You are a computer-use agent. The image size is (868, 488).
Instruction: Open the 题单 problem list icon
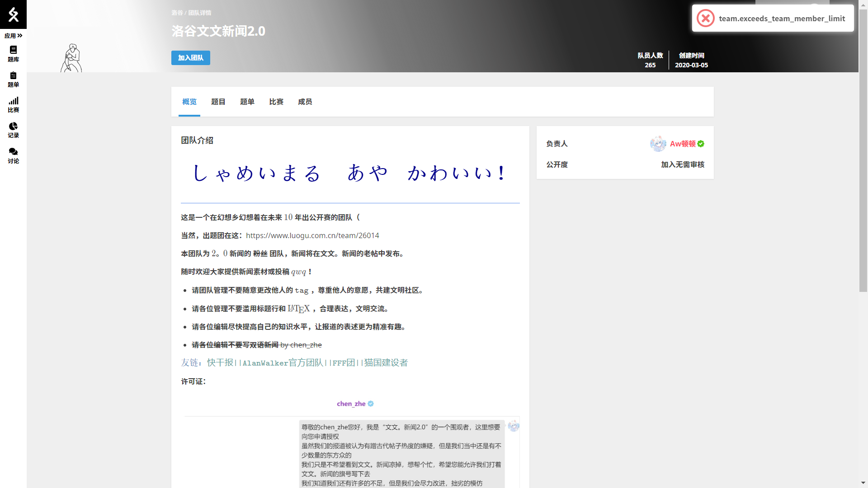(13, 76)
